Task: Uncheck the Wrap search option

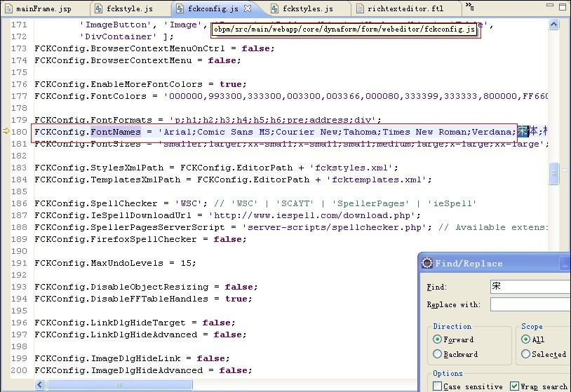Action: pyautogui.click(x=515, y=386)
